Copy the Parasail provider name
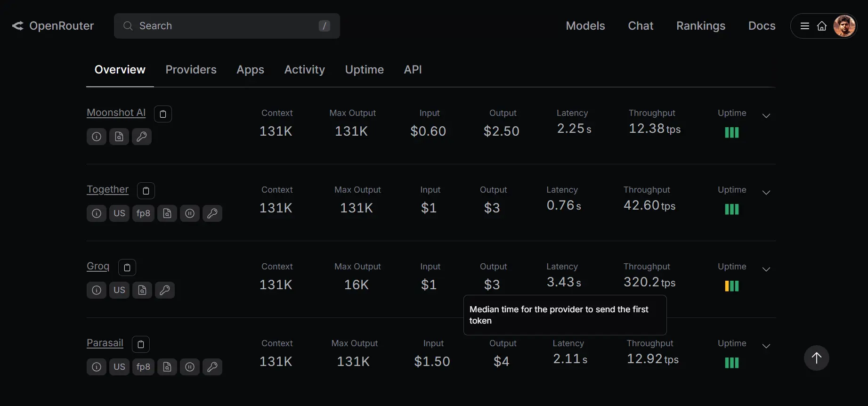 140,344
